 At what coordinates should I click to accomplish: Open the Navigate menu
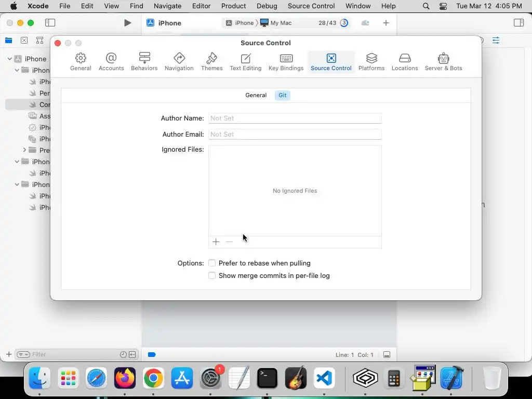coord(168,6)
